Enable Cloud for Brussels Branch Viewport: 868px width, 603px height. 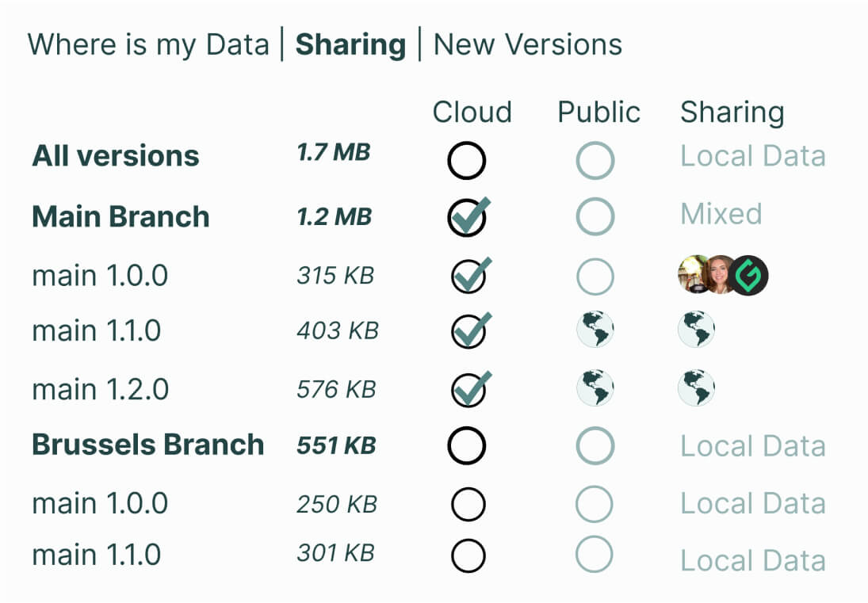point(467,445)
